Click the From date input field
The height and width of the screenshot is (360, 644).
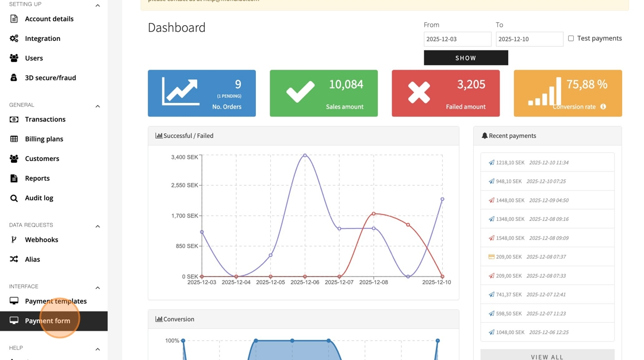[457, 39]
